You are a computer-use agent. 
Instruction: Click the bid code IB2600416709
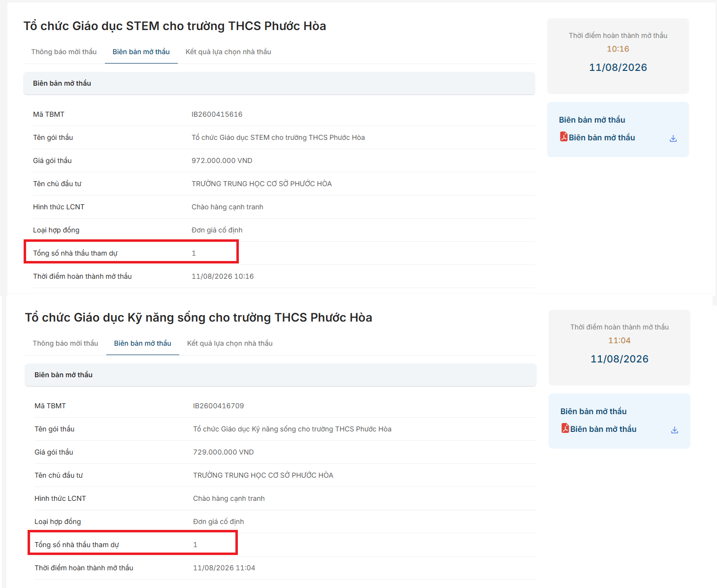coord(219,406)
